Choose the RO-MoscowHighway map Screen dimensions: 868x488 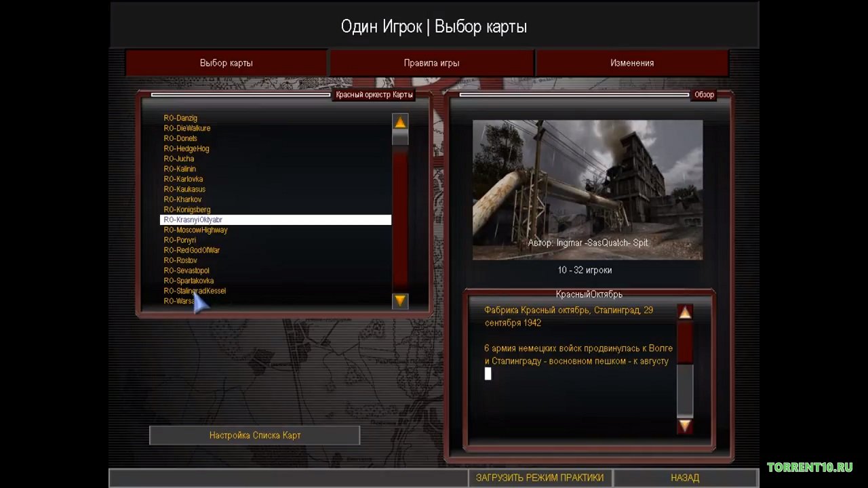click(195, 230)
